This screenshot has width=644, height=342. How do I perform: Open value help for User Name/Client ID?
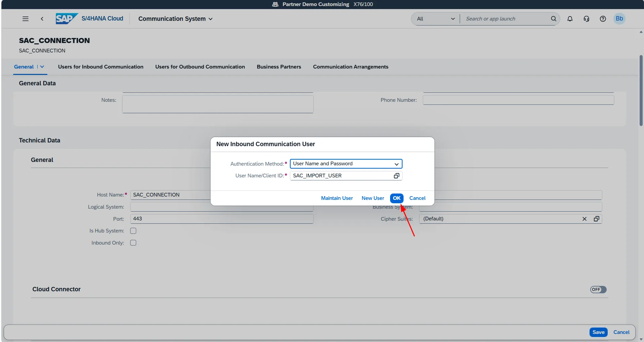(x=397, y=176)
